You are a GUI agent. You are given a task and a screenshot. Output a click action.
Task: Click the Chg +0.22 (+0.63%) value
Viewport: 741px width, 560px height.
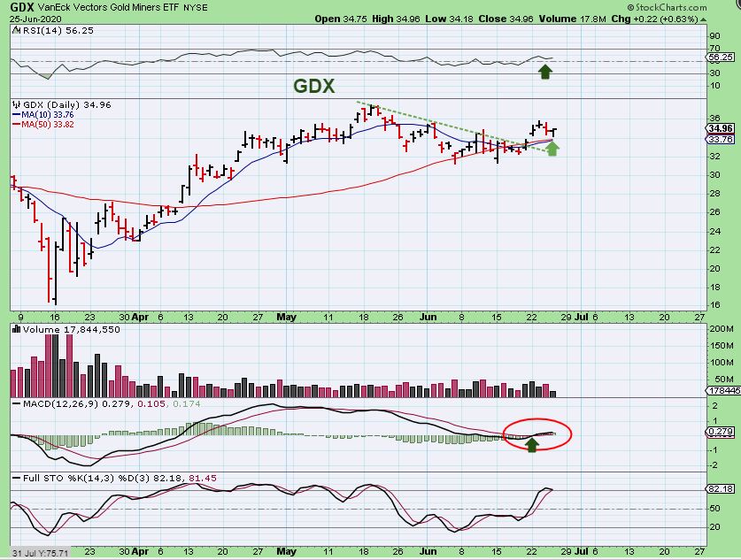(x=654, y=19)
